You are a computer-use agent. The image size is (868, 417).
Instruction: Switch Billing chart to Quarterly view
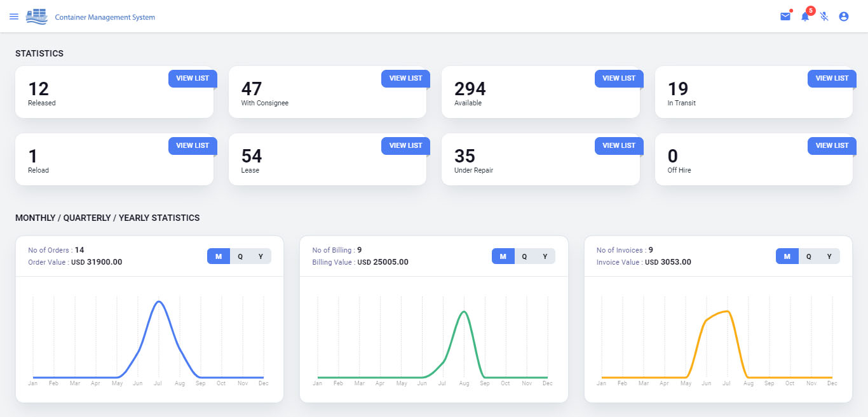tap(524, 256)
